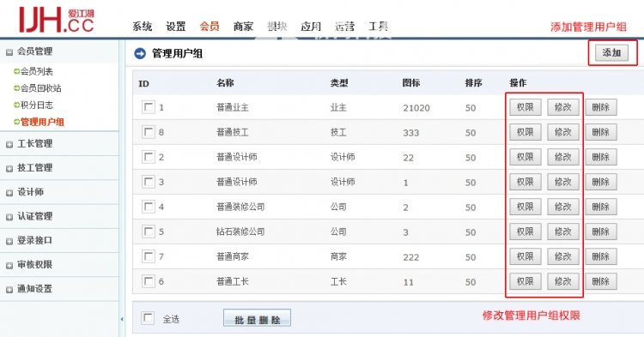Expand the 审核权限 section
This screenshot has height=337, width=644.
click(x=9, y=265)
